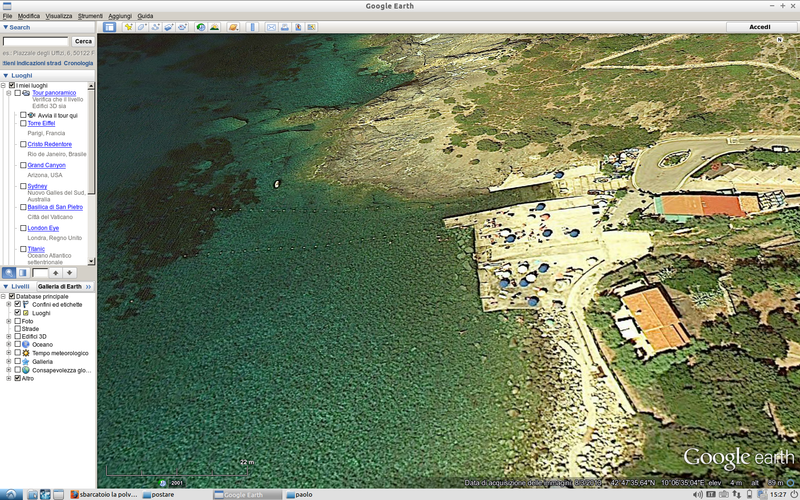Switch to sbarcatoio la polv... Firefox window
800x500 pixels.
click(104, 494)
